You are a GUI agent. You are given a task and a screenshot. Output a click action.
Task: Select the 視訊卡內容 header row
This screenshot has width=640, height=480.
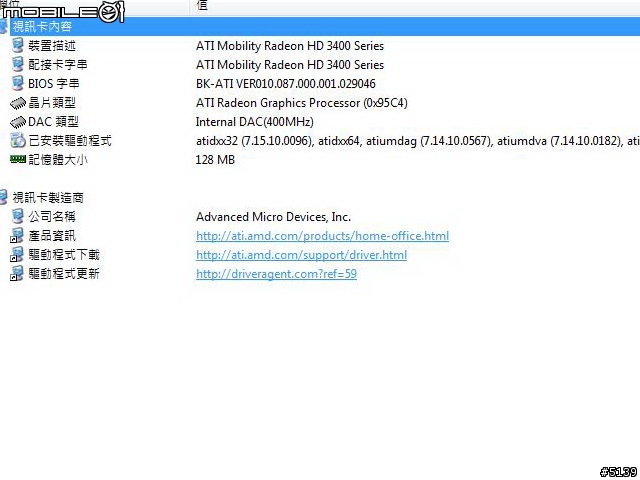pos(320,27)
